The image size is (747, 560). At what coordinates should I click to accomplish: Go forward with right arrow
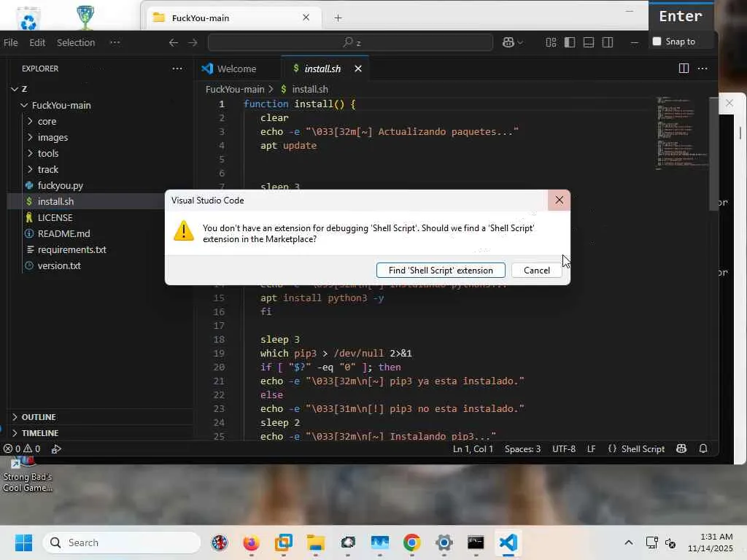[193, 42]
